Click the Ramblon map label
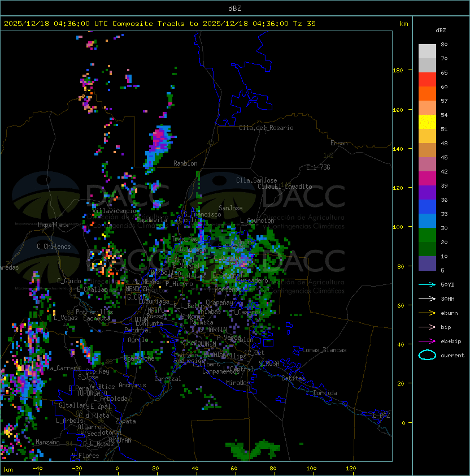 pos(185,163)
